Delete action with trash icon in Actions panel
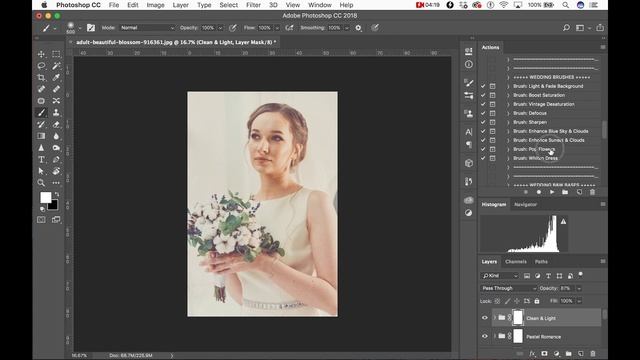Image resolution: width=640 pixels, height=360 pixels. [x=592, y=192]
